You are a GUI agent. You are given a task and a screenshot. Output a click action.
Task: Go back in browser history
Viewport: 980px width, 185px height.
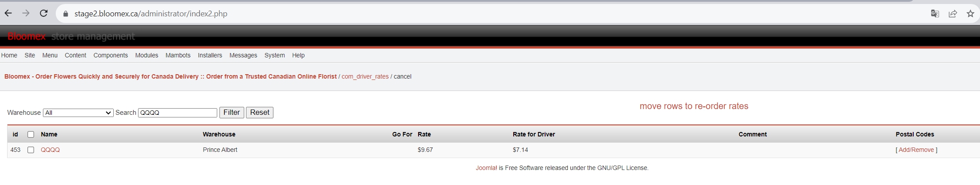coord(8,13)
